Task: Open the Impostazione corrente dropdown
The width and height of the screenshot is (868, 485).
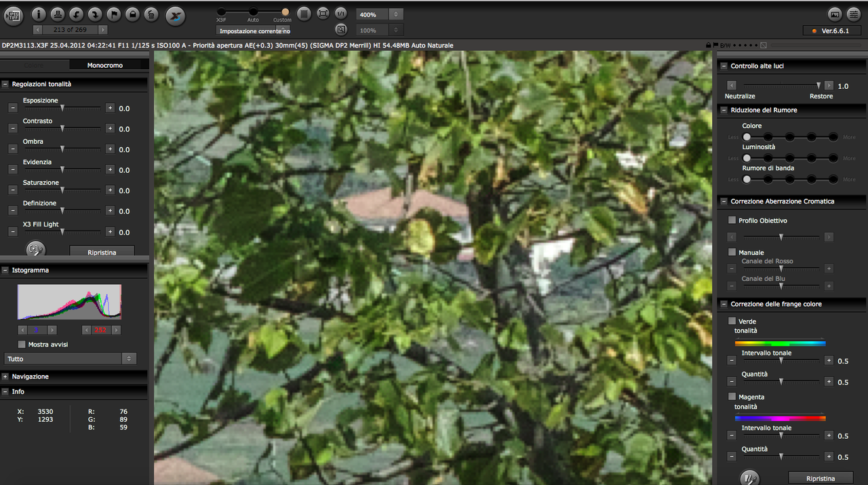Action: tap(254, 31)
